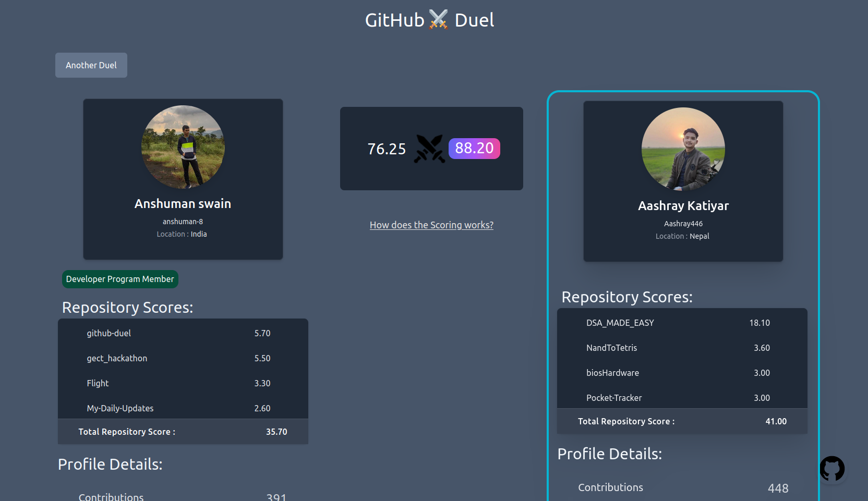Click the 76.25 score value
Screen dimensions: 868x501
click(x=387, y=149)
